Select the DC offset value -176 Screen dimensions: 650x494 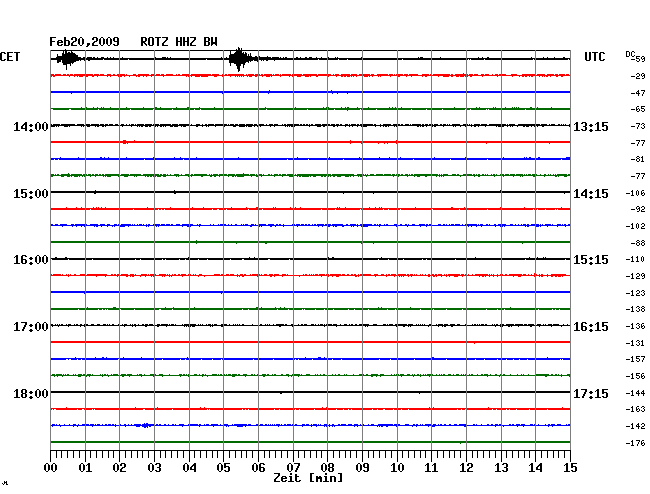[635, 443]
